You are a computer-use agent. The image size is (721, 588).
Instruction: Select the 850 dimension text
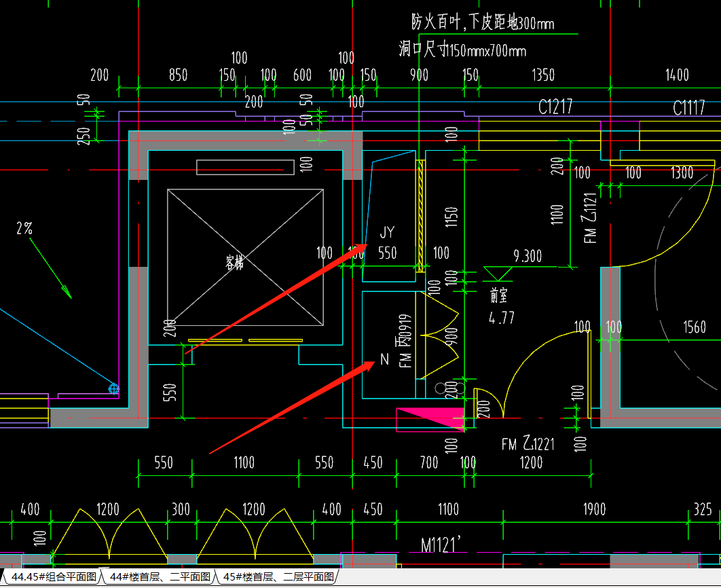click(x=179, y=75)
